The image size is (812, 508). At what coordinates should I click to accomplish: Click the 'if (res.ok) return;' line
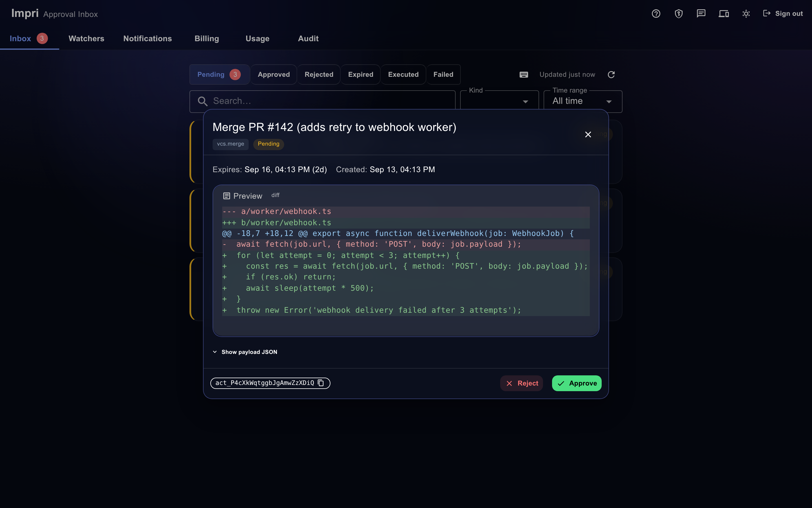(406, 277)
